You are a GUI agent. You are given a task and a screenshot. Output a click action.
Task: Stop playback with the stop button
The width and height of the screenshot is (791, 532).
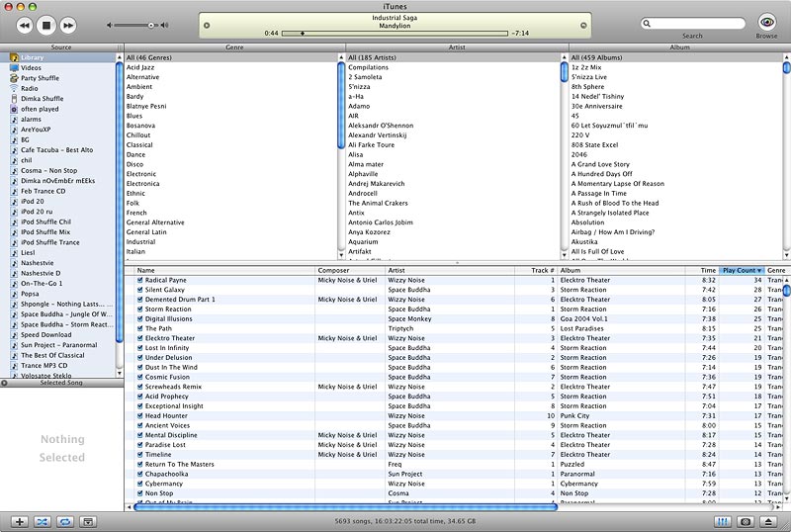pos(45,26)
